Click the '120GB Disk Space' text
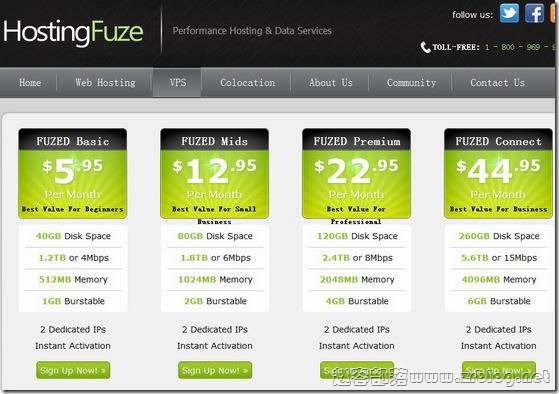Image resolution: width=559 pixels, height=394 pixels. pos(357,236)
